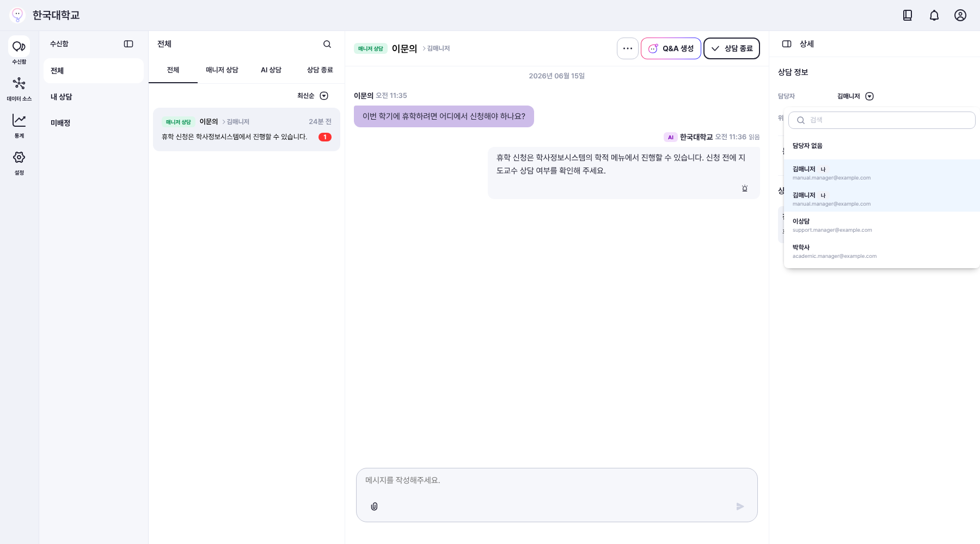980x544 pixels.
Task: Open the user profile icon
Action: coord(960,15)
